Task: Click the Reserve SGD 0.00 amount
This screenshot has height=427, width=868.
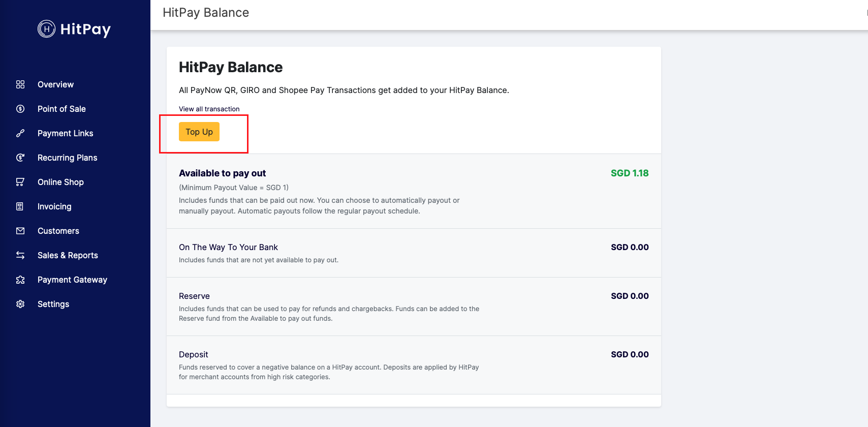Action: click(630, 296)
